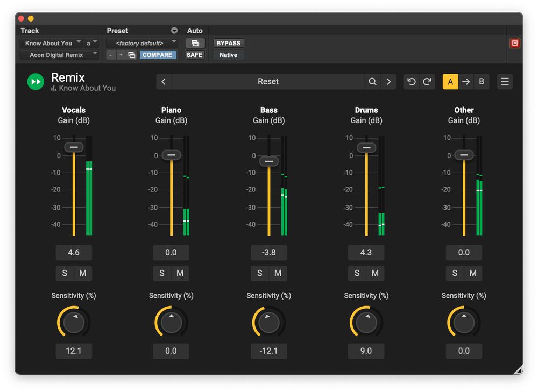This screenshot has height=392, width=538.
Task: Switch to the B comparison slot
Action: coord(482,82)
